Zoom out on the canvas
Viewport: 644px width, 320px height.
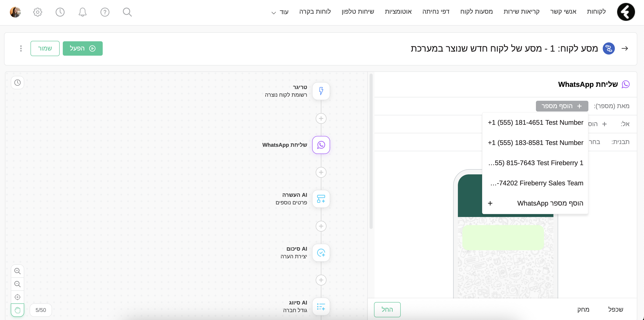point(17,284)
